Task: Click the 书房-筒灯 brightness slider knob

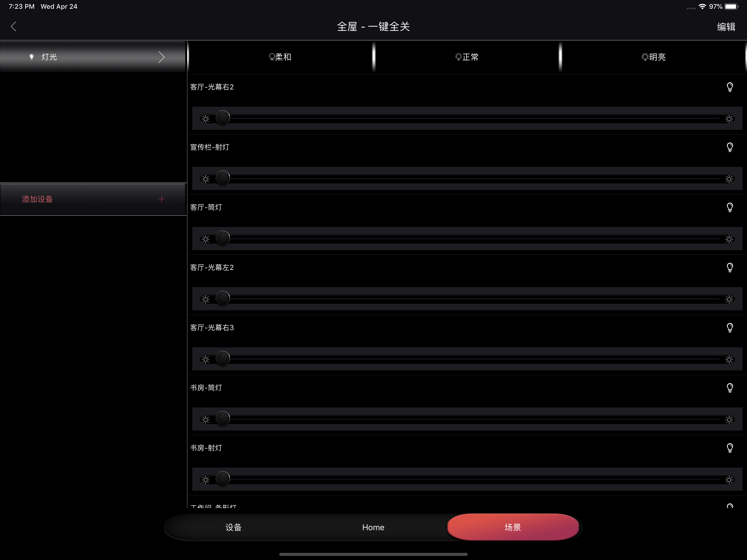Action: [x=223, y=418]
